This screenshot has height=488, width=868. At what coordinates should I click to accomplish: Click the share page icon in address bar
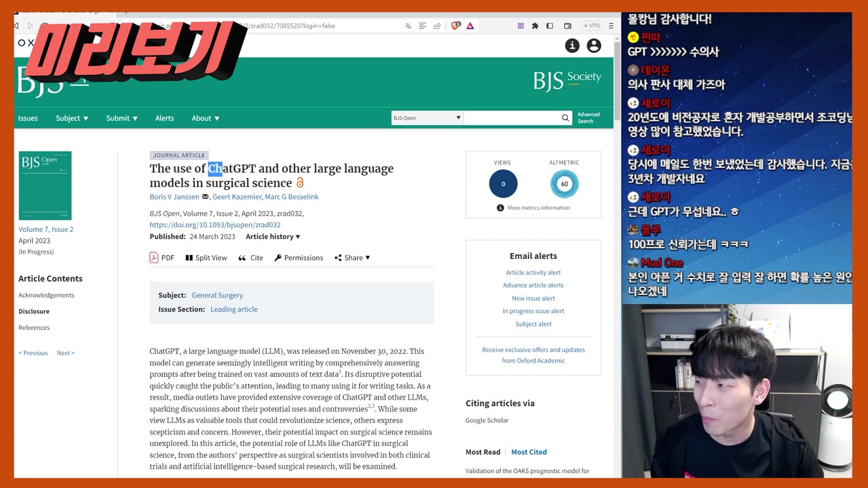(437, 26)
